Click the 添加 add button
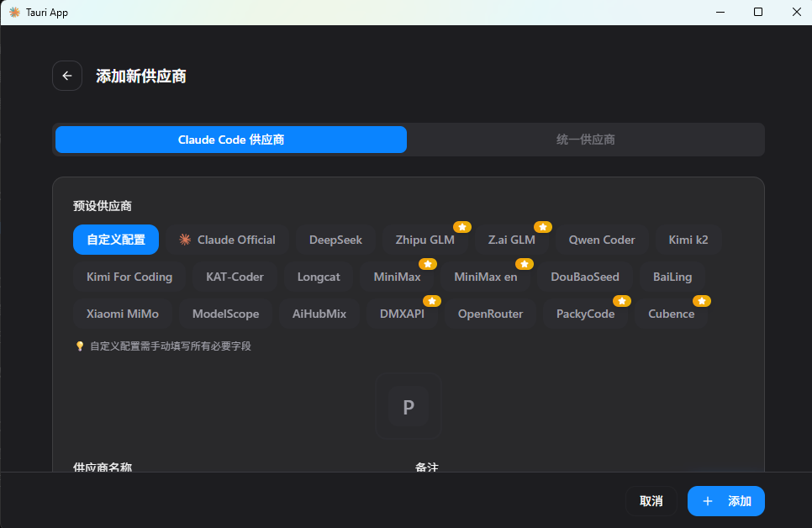 click(x=726, y=501)
